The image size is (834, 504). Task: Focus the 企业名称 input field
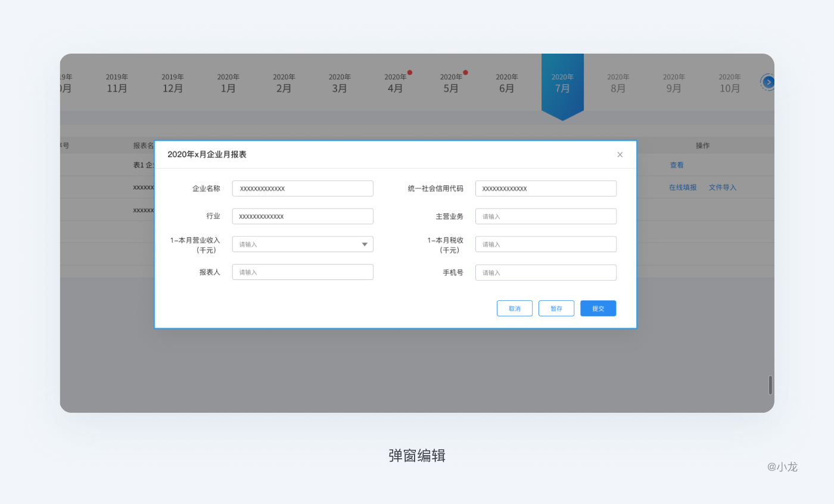pos(303,189)
